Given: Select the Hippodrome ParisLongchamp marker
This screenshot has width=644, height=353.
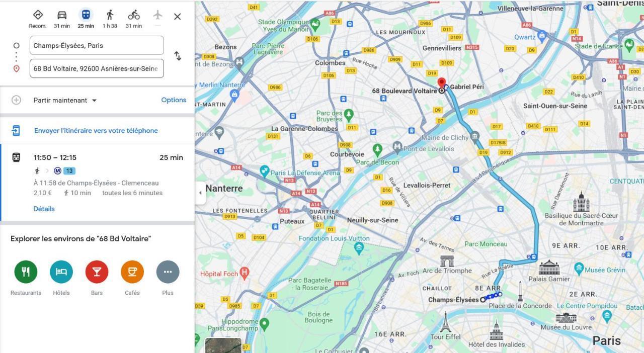Looking at the screenshot, I should pyautogui.click(x=264, y=324).
